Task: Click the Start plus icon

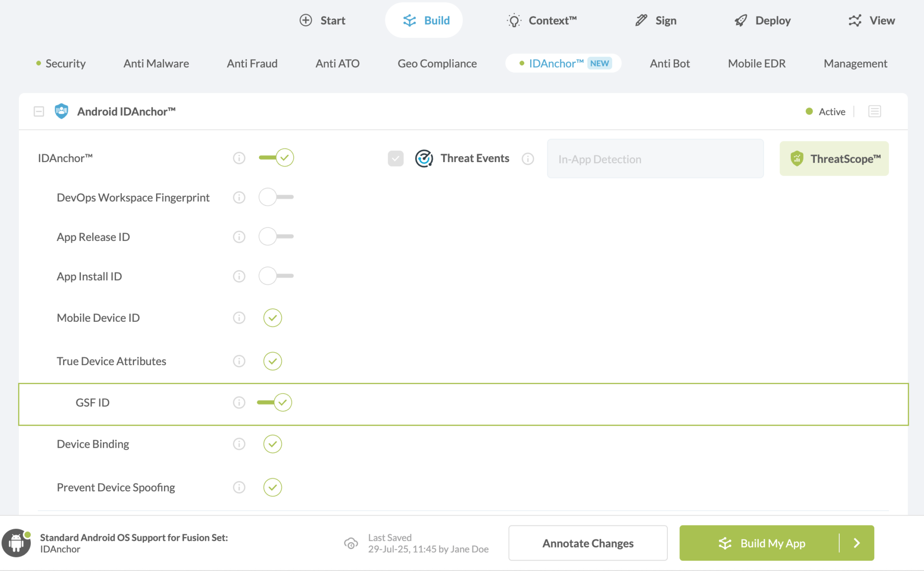Action: pyautogui.click(x=306, y=20)
